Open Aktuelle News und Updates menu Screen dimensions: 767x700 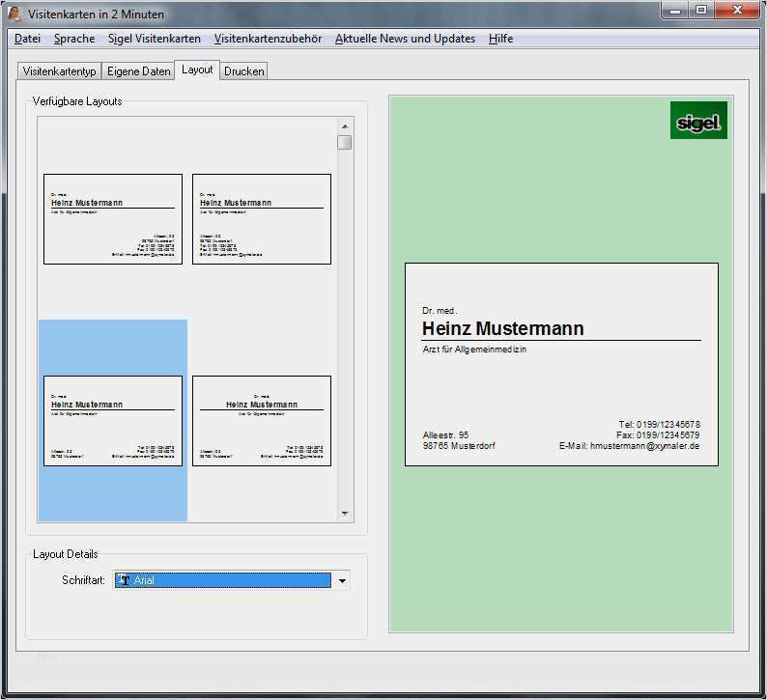[405, 39]
